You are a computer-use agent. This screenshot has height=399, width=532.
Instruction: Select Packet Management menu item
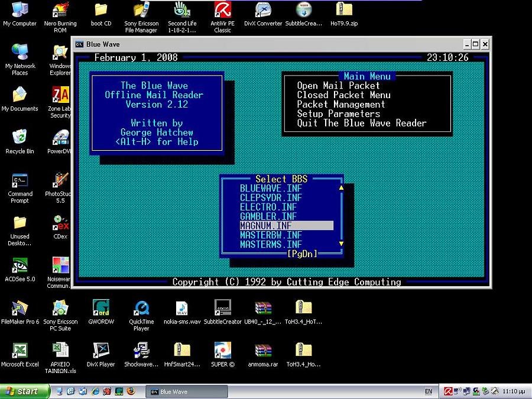[x=341, y=105]
